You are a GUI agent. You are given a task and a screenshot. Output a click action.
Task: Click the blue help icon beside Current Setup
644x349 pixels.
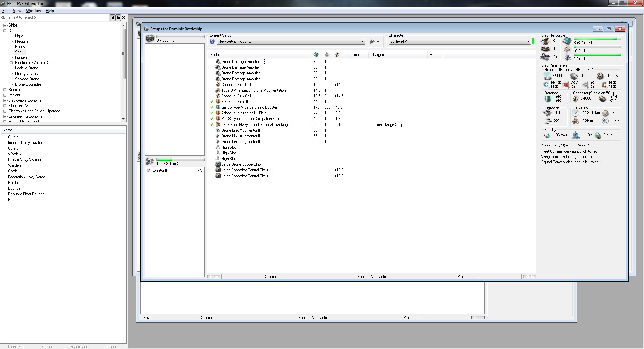[212, 41]
